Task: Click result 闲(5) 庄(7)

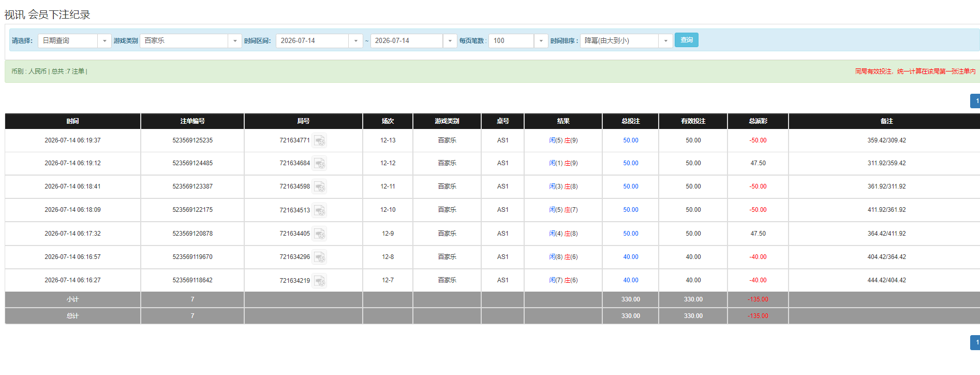Action: [x=563, y=210]
